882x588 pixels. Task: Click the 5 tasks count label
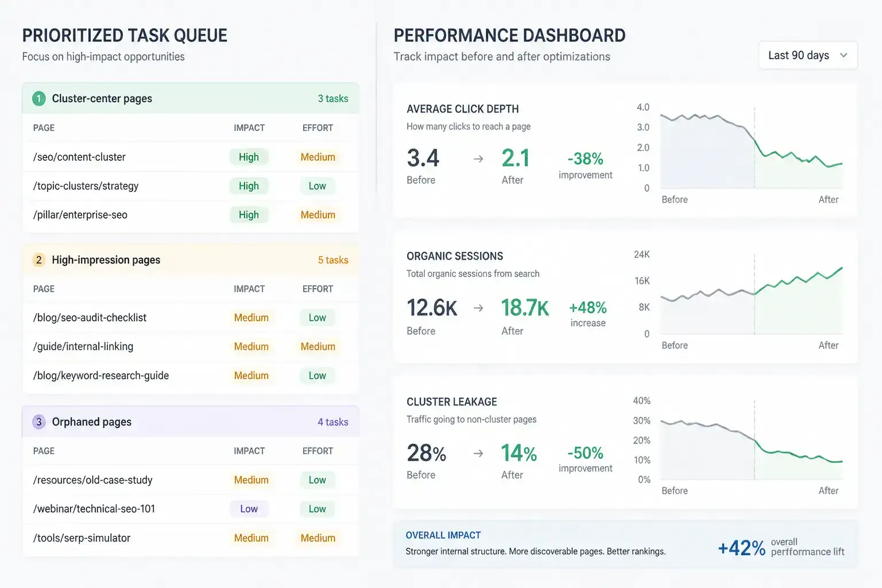[333, 260]
